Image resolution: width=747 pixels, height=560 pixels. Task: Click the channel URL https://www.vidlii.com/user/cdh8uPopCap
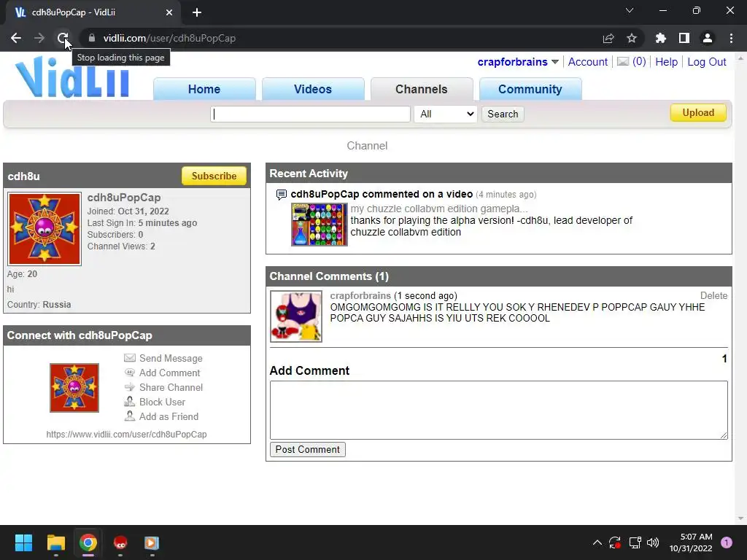pos(126,434)
